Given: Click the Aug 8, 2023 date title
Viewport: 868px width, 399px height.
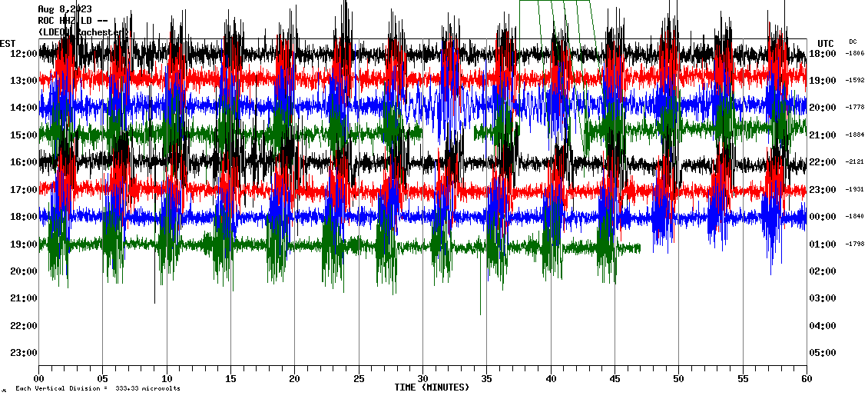Looking at the screenshot, I should [x=65, y=9].
